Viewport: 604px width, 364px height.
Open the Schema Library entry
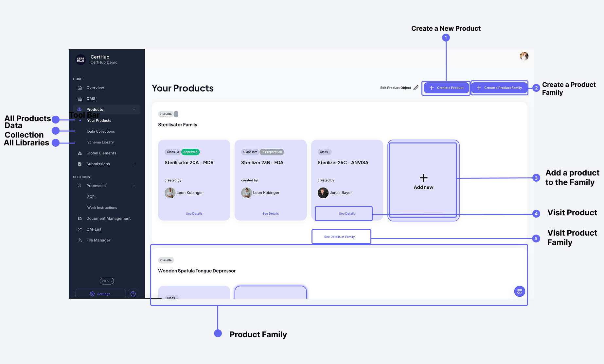click(x=100, y=142)
